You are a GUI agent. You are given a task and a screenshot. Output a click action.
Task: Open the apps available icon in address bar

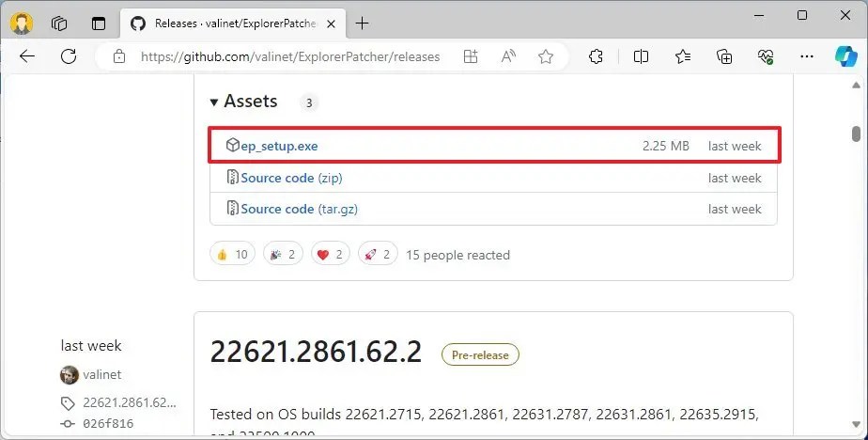(471, 56)
